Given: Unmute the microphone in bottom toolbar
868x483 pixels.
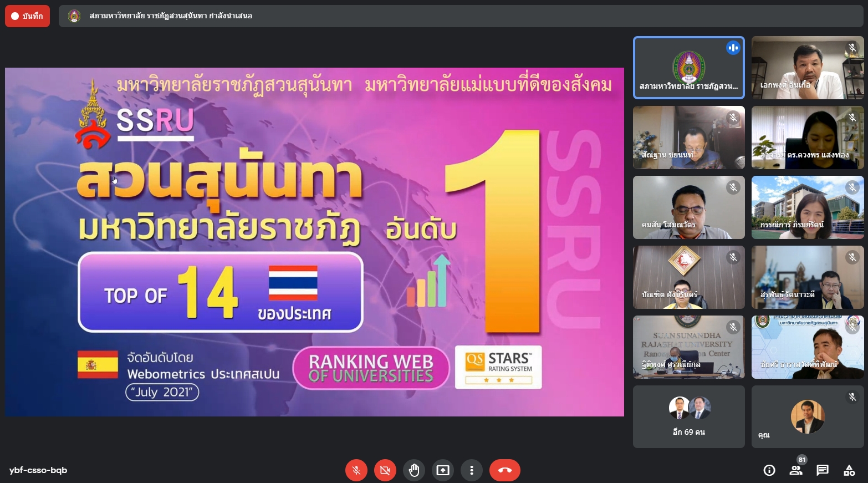Looking at the screenshot, I should 356,470.
